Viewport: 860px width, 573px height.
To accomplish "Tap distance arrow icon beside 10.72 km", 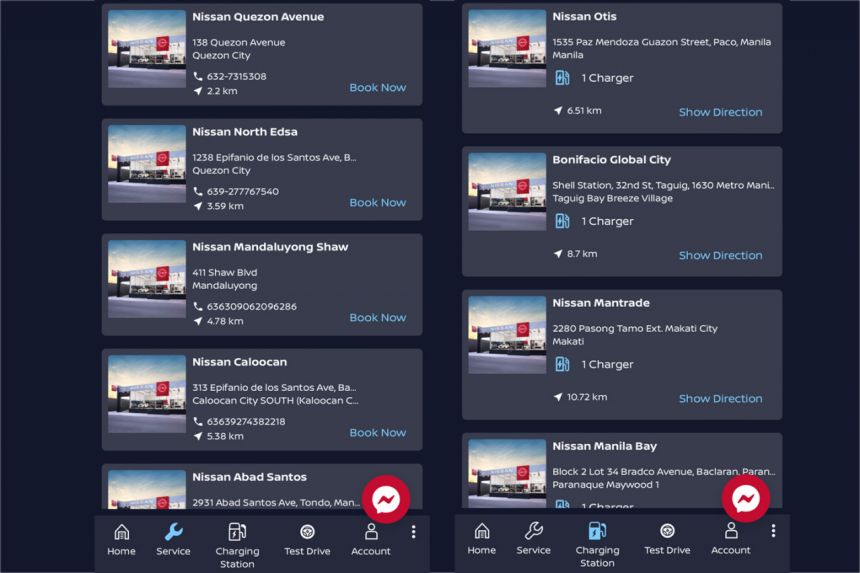I will pyautogui.click(x=558, y=397).
